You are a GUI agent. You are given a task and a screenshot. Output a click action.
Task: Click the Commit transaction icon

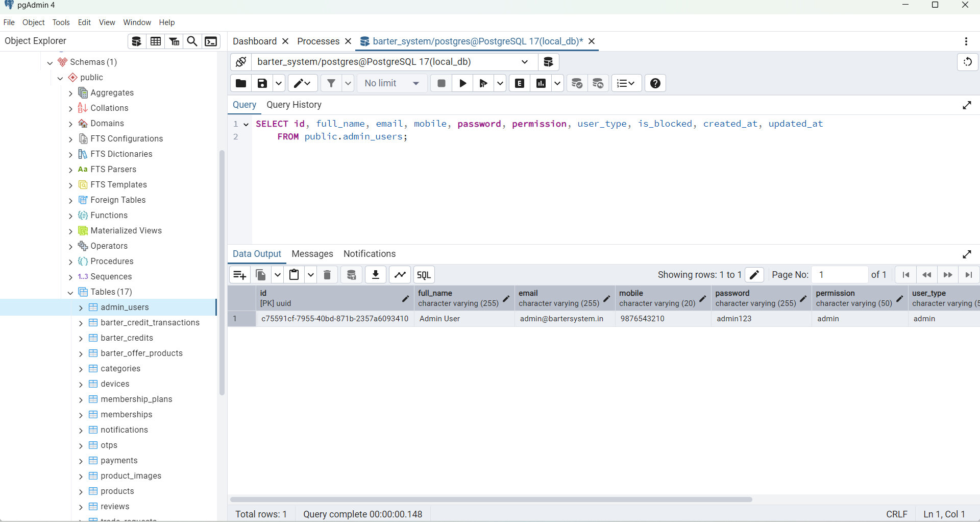(577, 83)
